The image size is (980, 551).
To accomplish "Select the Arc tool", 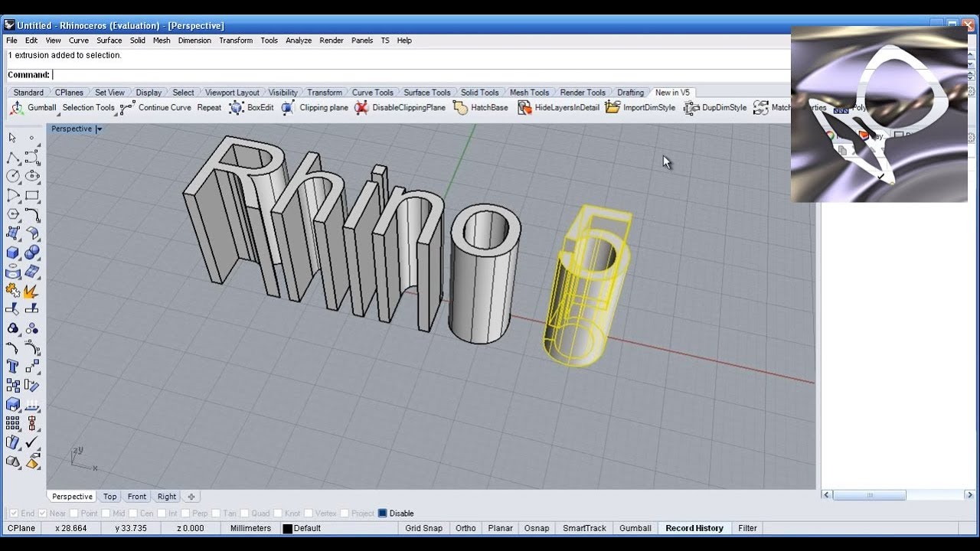I will pos(13,195).
